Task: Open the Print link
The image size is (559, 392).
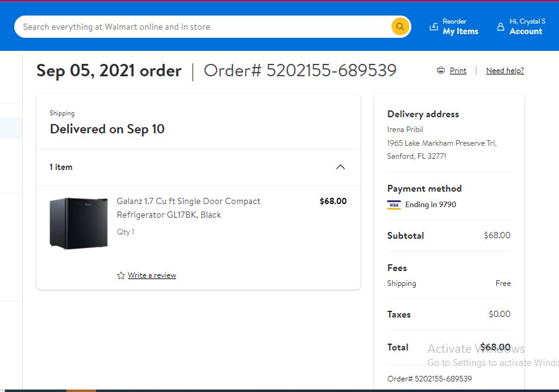Action: 458,71
